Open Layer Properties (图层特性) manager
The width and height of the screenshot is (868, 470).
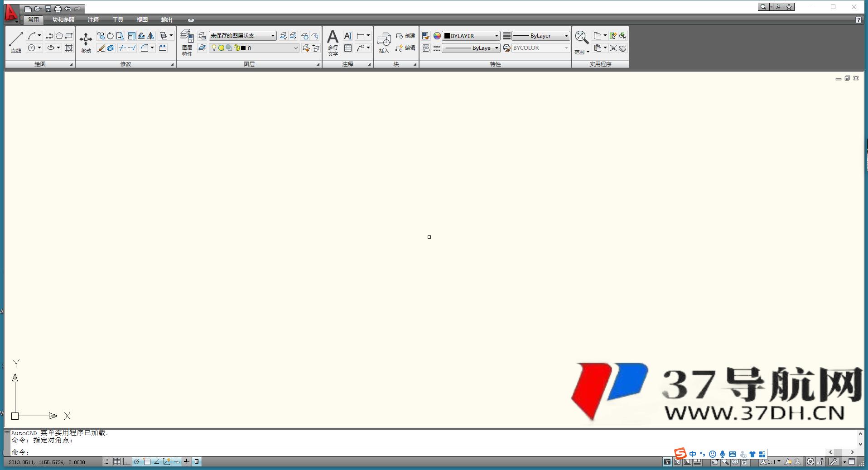[x=187, y=42]
